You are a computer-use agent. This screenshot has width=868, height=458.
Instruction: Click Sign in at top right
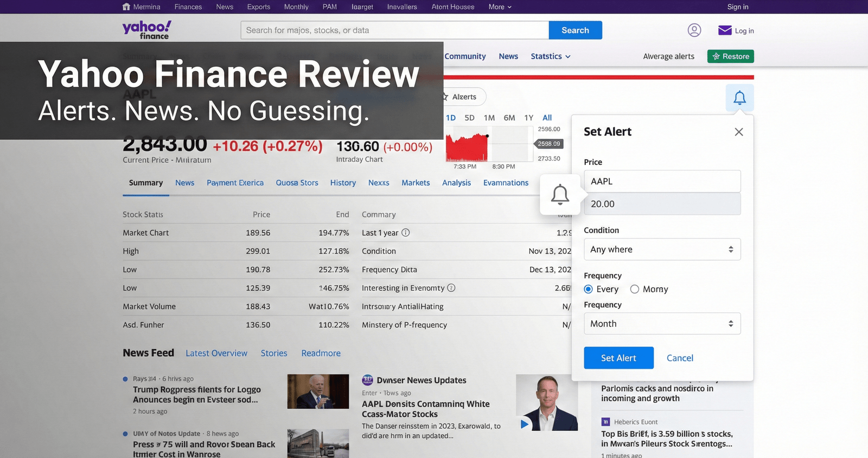[x=738, y=7]
